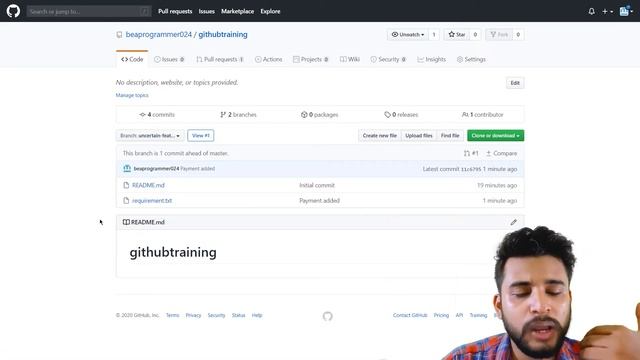This screenshot has height=360, width=640.
Task: Click Find file
Action: click(450, 136)
